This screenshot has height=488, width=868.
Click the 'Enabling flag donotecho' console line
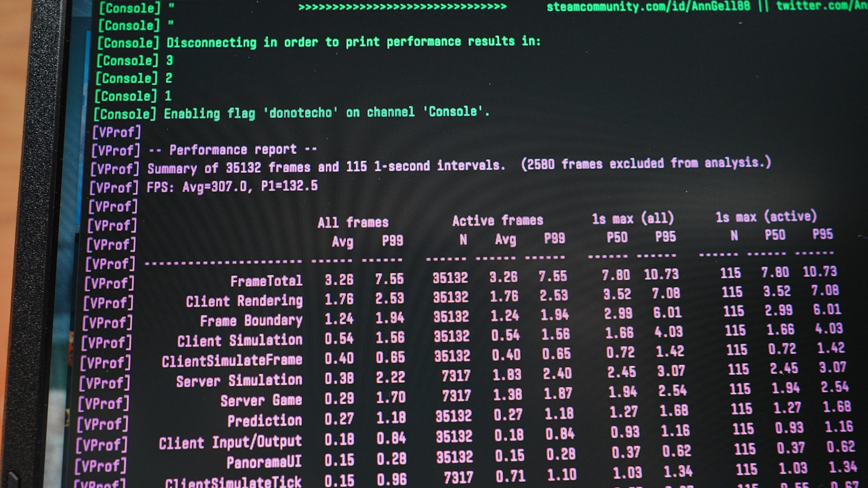(326, 113)
